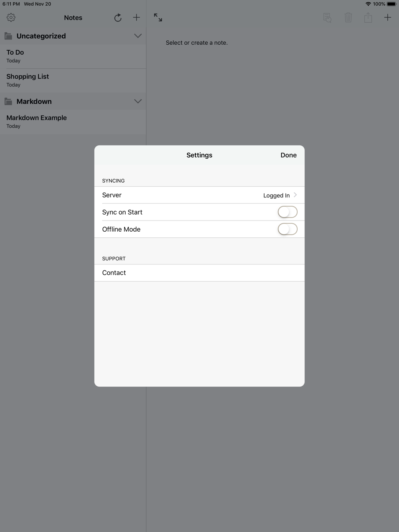399x532 pixels.
Task: Tap the Logged In status text
Action: coord(277,195)
